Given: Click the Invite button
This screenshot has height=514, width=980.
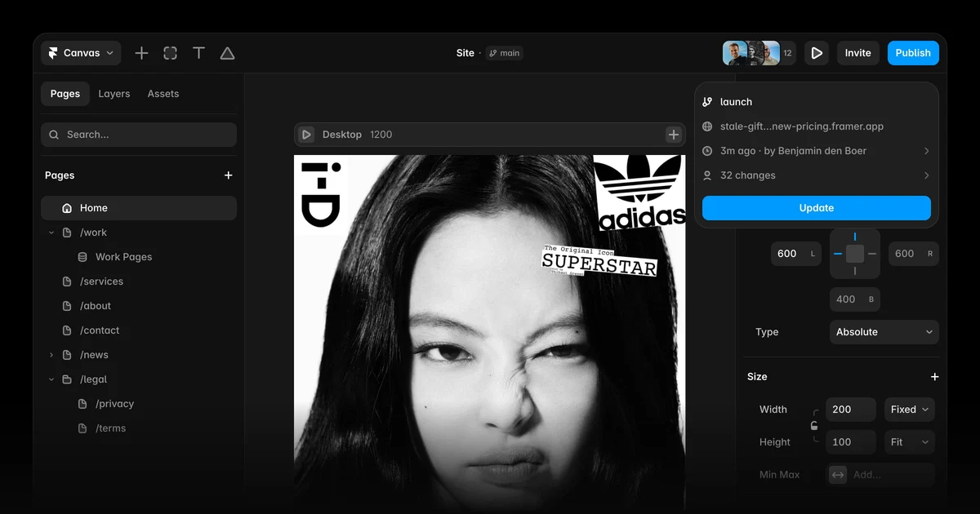Looking at the screenshot, I should pyautogui.click(x=857, y=53).
